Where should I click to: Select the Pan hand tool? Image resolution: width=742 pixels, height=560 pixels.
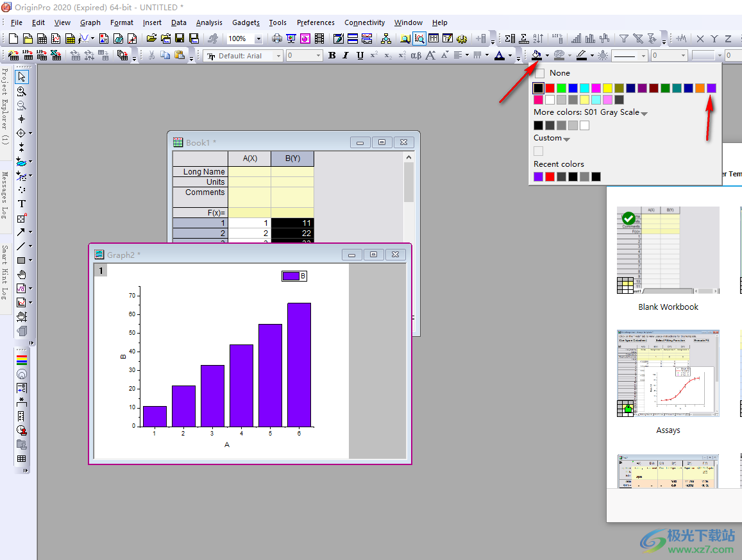(21, 275)
